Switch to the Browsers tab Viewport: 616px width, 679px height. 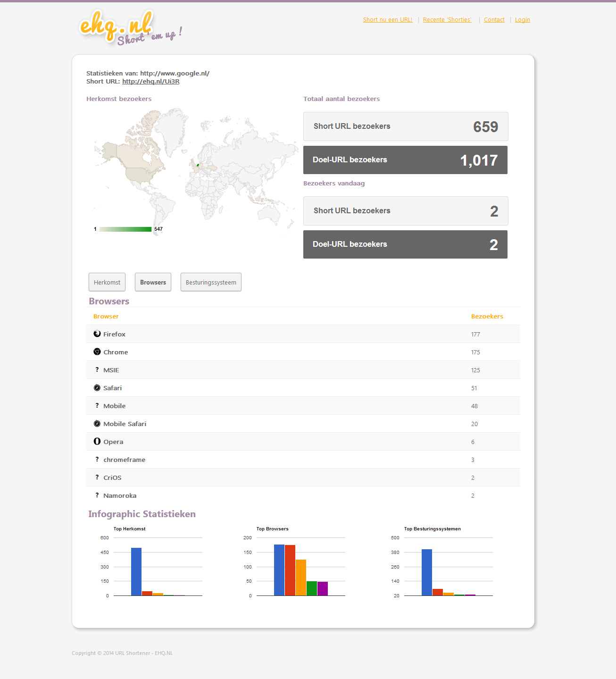(153, 282)
